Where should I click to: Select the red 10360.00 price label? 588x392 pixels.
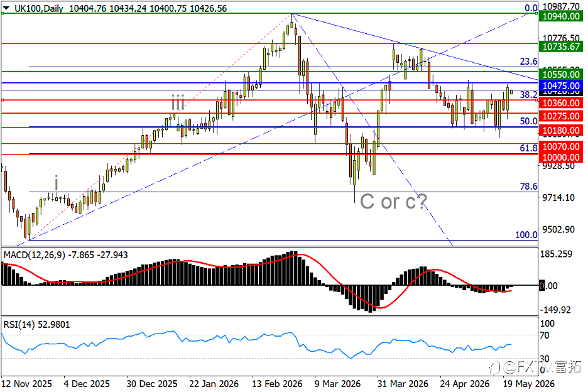click(x=560, y=103)
